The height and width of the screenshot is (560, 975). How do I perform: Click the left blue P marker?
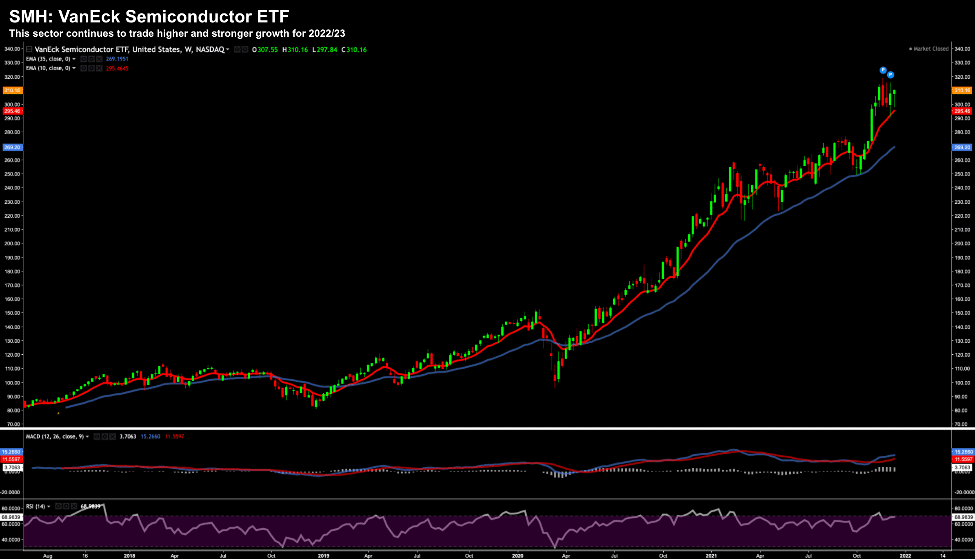click(883, 70)
